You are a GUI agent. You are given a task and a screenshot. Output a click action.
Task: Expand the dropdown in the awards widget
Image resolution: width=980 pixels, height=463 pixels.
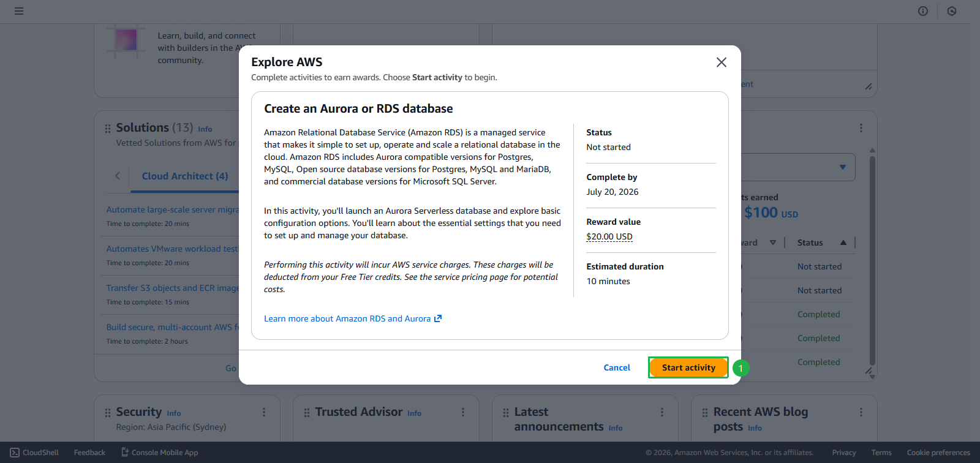[842, 167]
